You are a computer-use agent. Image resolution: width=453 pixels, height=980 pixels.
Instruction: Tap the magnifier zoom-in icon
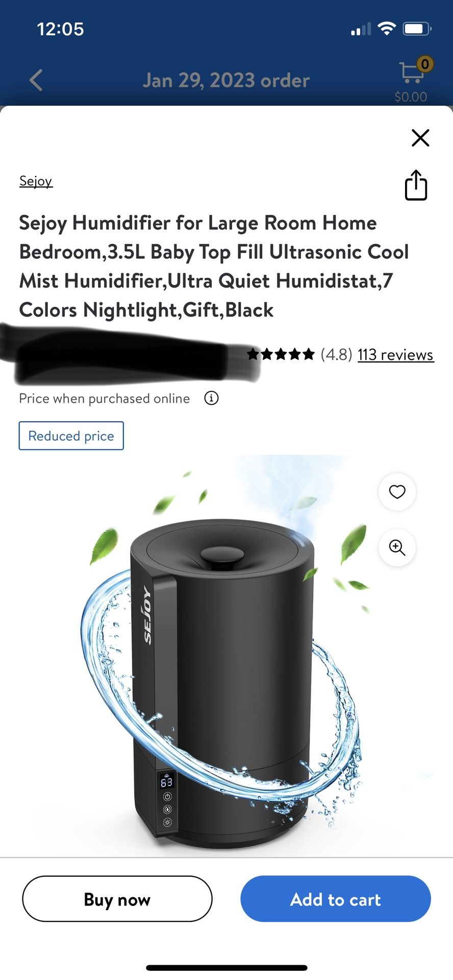397,548
